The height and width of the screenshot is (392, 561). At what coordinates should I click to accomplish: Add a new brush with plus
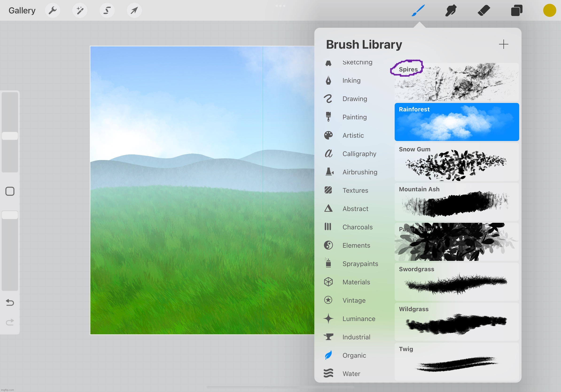coord(503,44)
